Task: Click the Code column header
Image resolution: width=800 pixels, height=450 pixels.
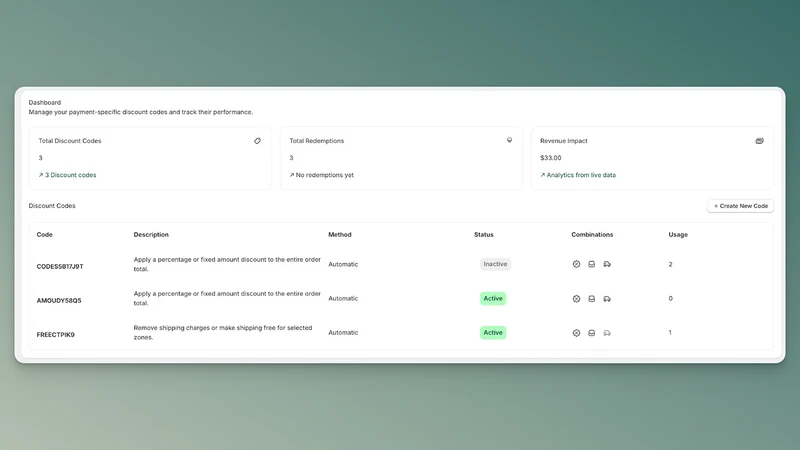Action: (x=44, y=235)
